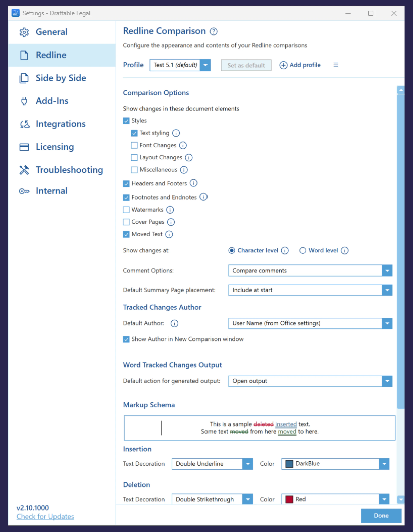Click the info icon beside Default Author

click(174, 323)
